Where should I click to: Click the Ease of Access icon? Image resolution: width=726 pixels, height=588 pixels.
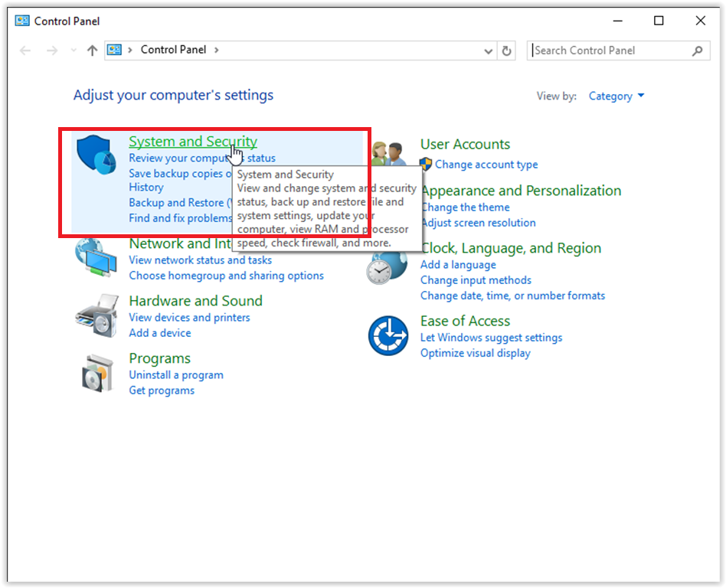click(388, 335)
